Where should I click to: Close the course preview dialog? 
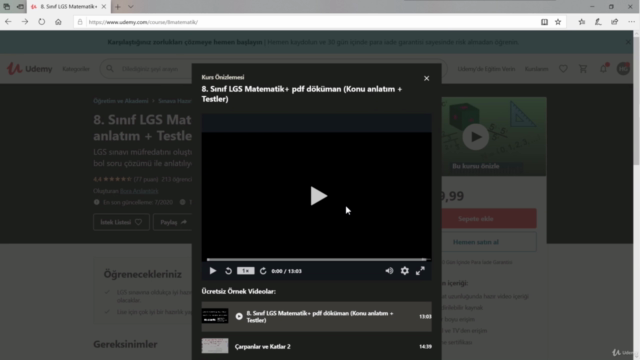tap(427, 78)
